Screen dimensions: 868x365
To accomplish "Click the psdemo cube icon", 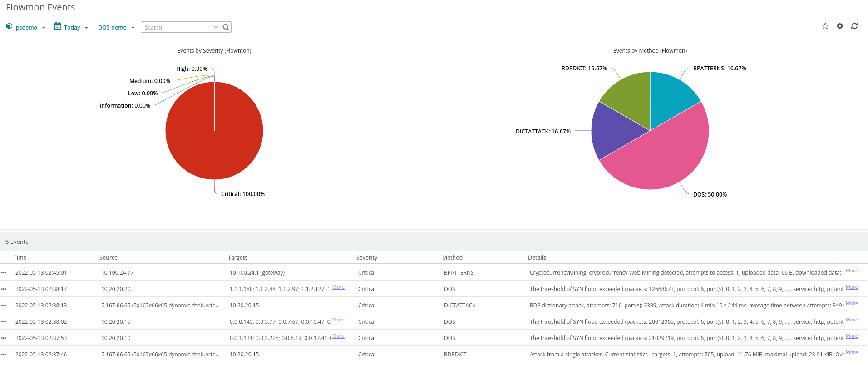I will click(9, 26).
